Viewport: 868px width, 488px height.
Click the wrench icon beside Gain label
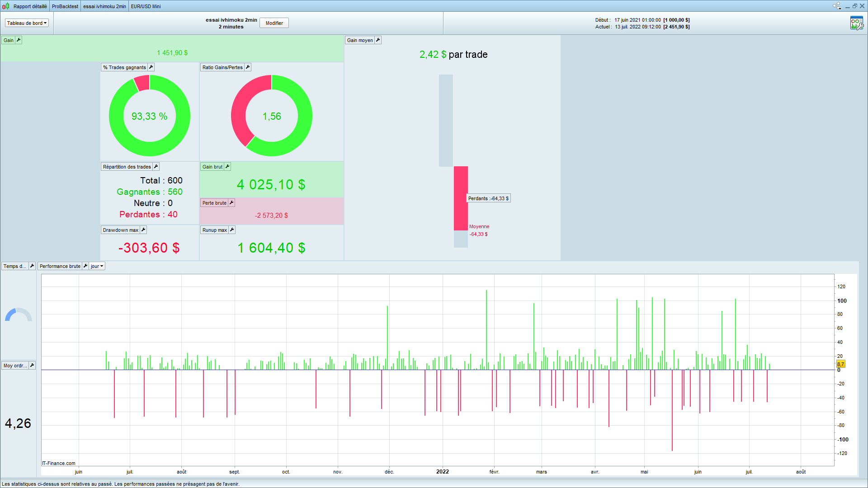tap(19, 40)
